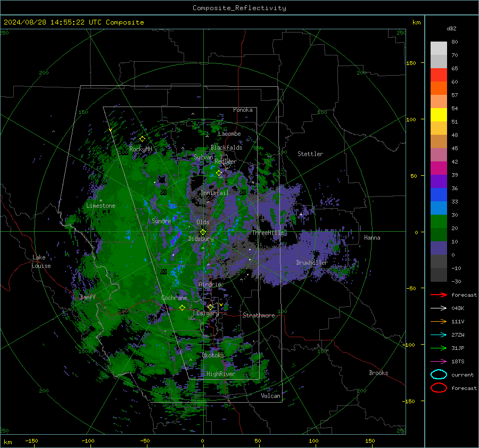This screenshot has height=448, width=479.
Task: Click the Okotoks city label
Action: (213, 355)
